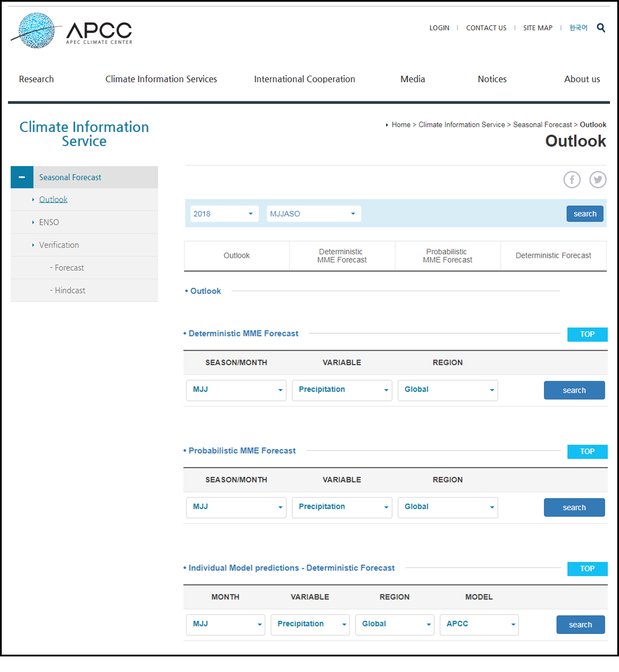Click the LOGIN link
Viewport: 619px width, 672px height.
(x=439, y=28)
